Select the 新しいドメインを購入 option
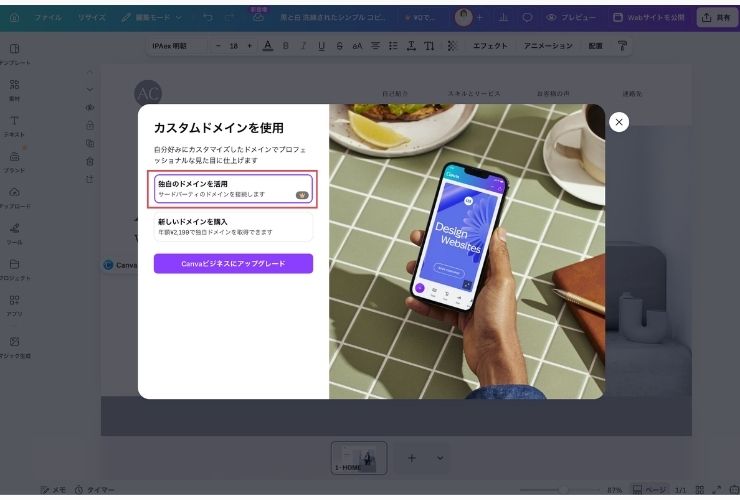Image resolution: width=740 pixels, height=500 pixels. click(x=233, y=226)
